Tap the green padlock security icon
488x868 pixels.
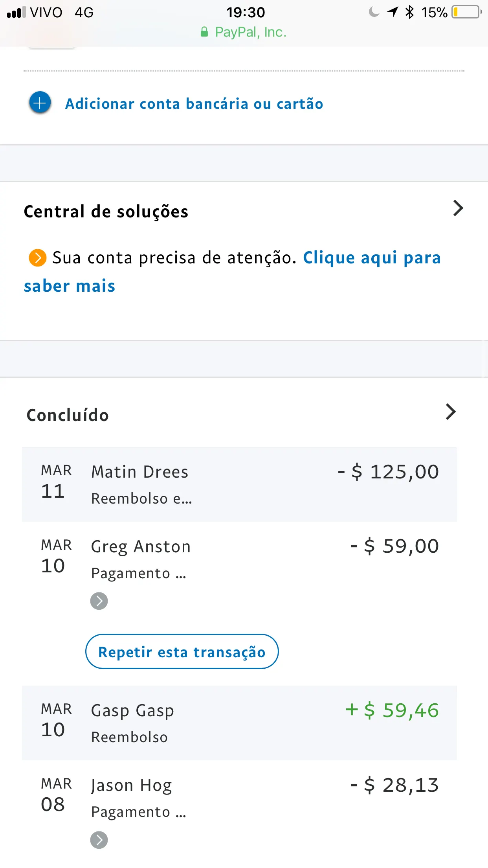click(204, 32)
